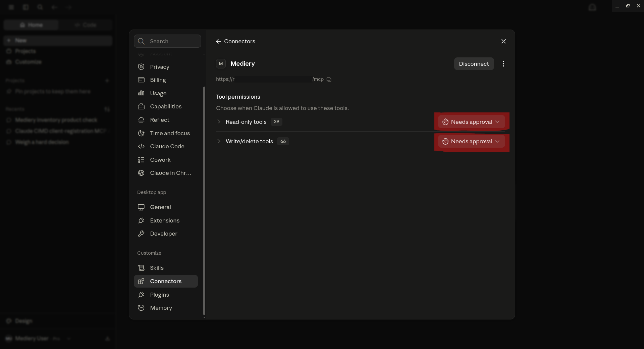
Task: Click Write/delete tools count badge 66
Action: pyautogui.click(x=283, y=141)
